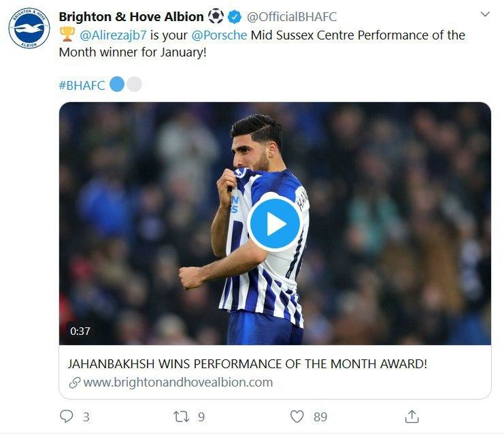Screen dimensions: 504x439
Task: Open the tweet options chevron menu
Action: 485,14
